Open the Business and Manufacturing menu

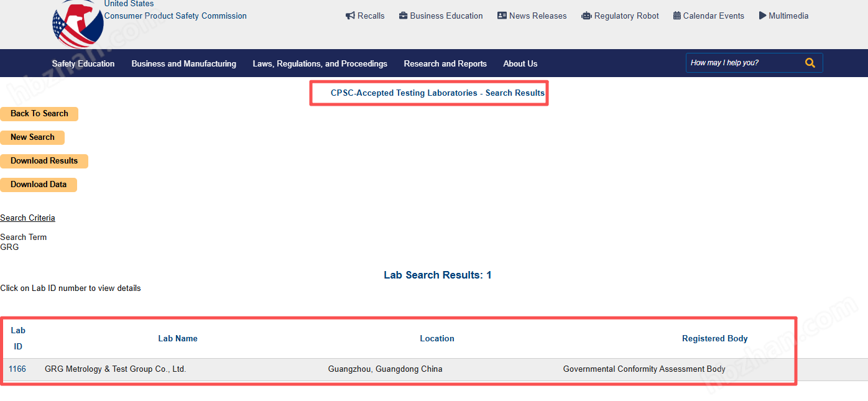pos(183,63)
